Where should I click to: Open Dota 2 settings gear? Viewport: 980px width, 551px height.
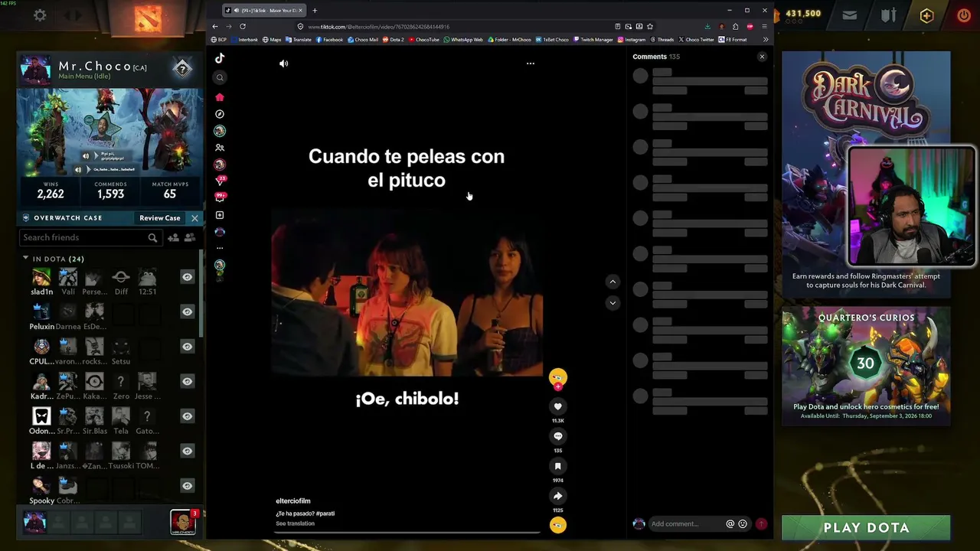click(x=40, y=15)
